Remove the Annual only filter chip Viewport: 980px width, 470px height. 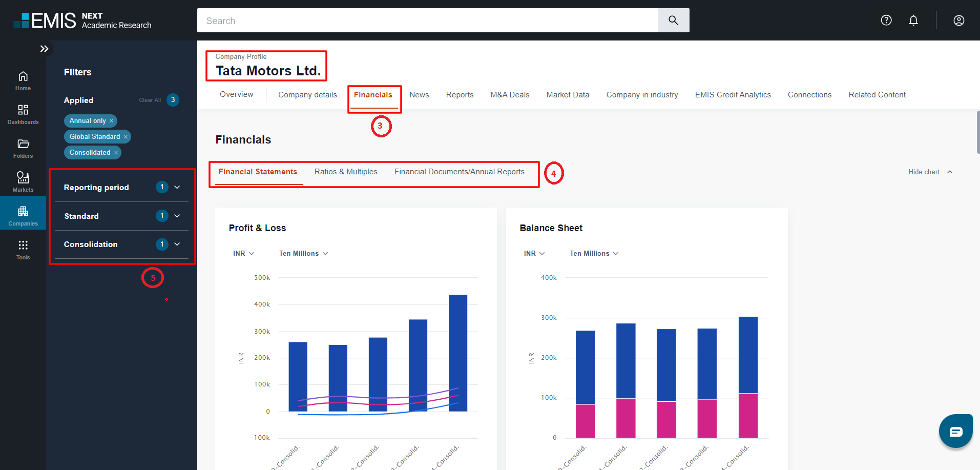[111, 121]
